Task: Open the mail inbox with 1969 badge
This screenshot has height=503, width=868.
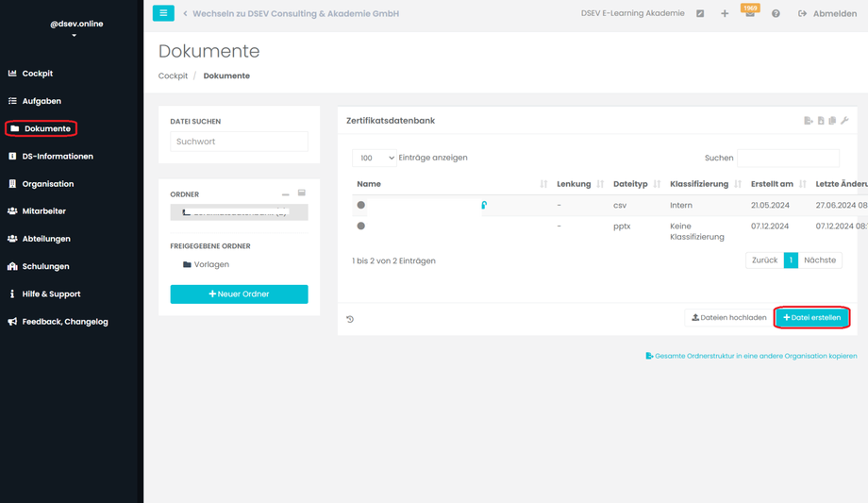Action: [x=750, y=14]
